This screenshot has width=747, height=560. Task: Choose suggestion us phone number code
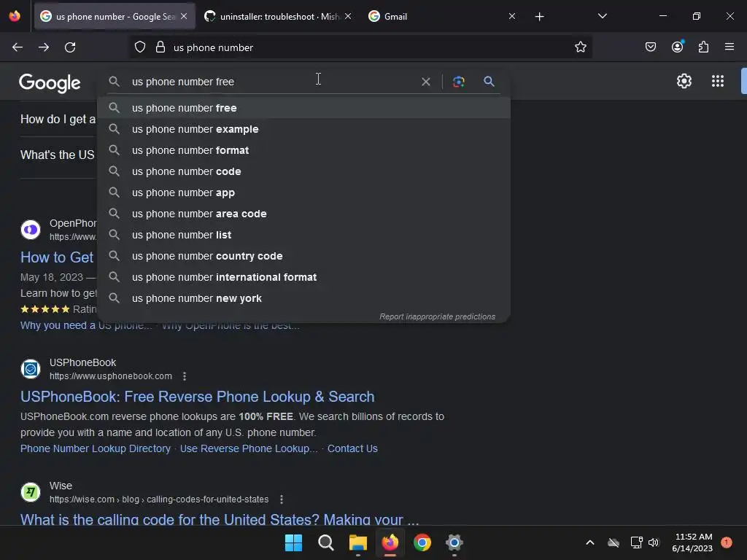click(304, 171)
